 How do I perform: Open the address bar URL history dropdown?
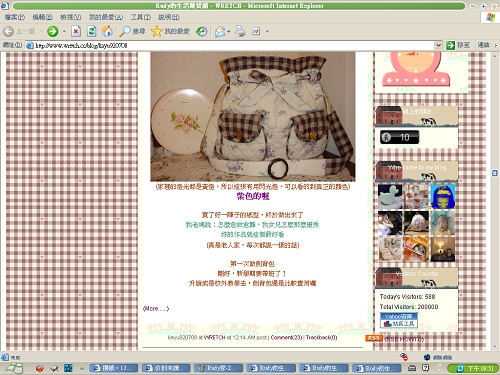[x=438, y=45]
